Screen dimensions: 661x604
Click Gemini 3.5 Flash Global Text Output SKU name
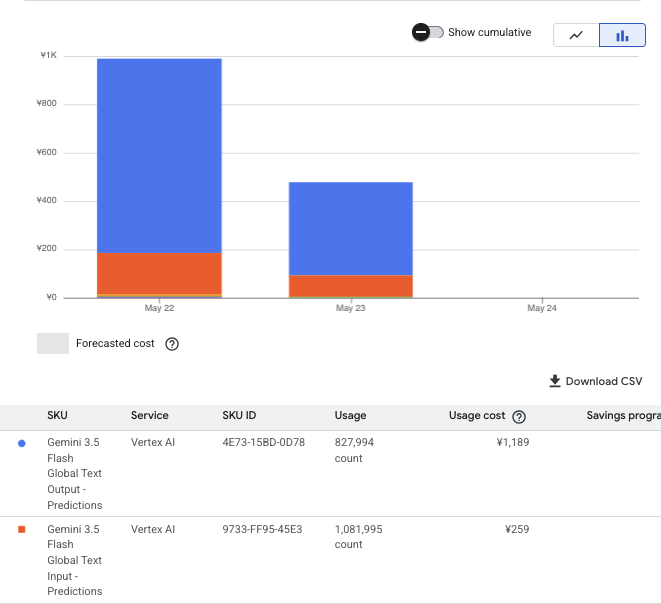click(x=75, y=474)
